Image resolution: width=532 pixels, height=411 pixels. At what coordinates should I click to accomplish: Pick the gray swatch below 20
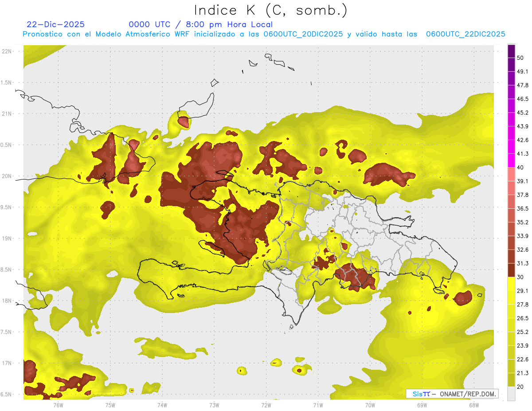[512, 394]
